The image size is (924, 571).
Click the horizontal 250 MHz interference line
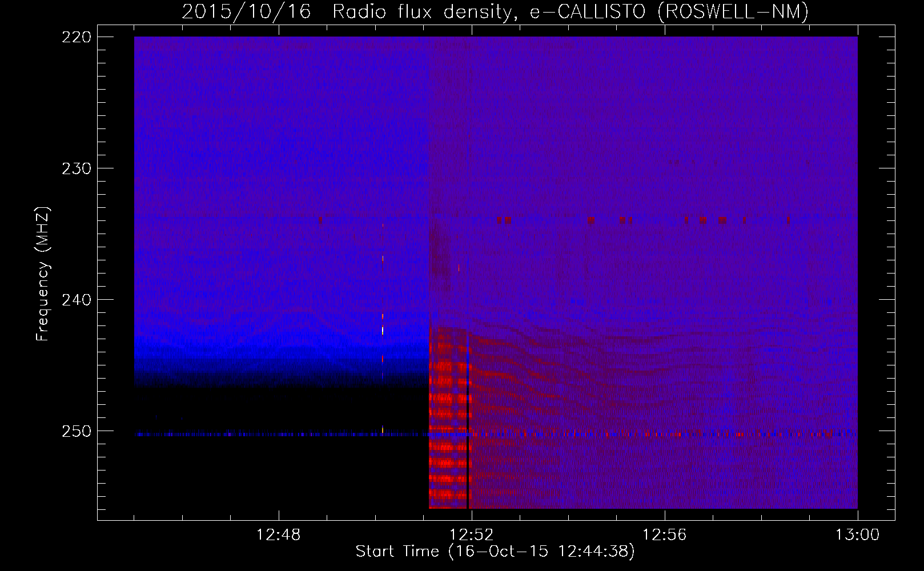coord(496,435)
